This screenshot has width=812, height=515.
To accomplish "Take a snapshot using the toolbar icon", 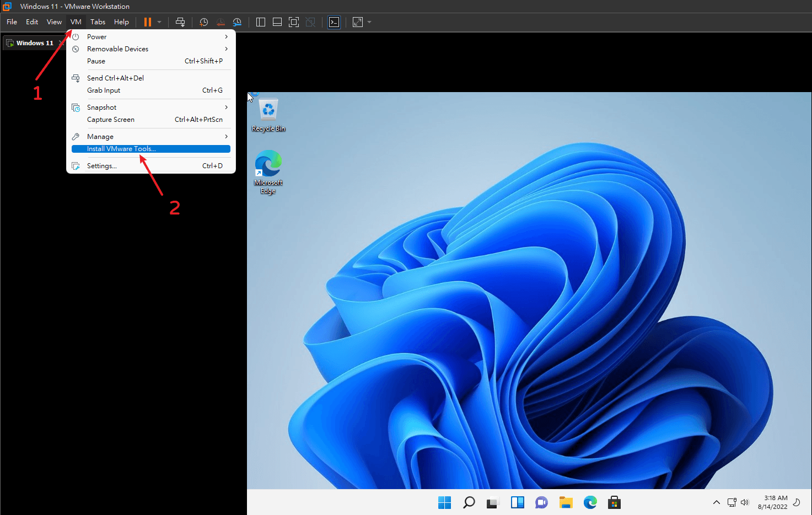I will coord(203,22).
